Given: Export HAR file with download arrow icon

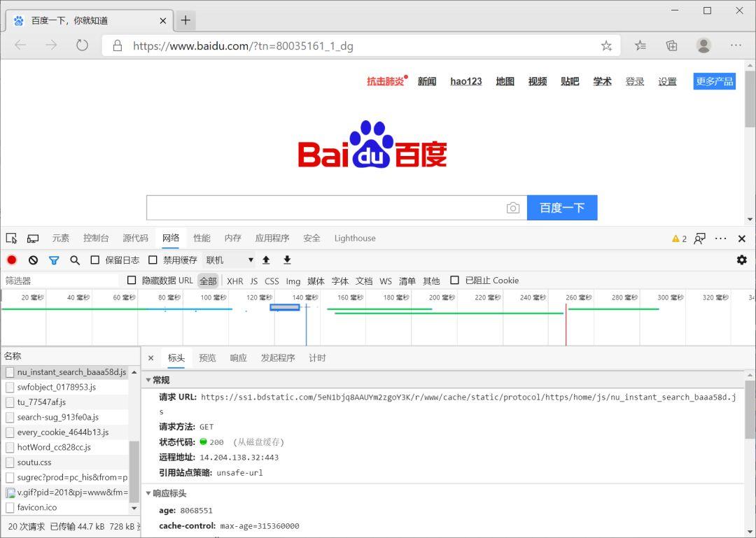Looking at the screenshot, I should pos(288,260).
